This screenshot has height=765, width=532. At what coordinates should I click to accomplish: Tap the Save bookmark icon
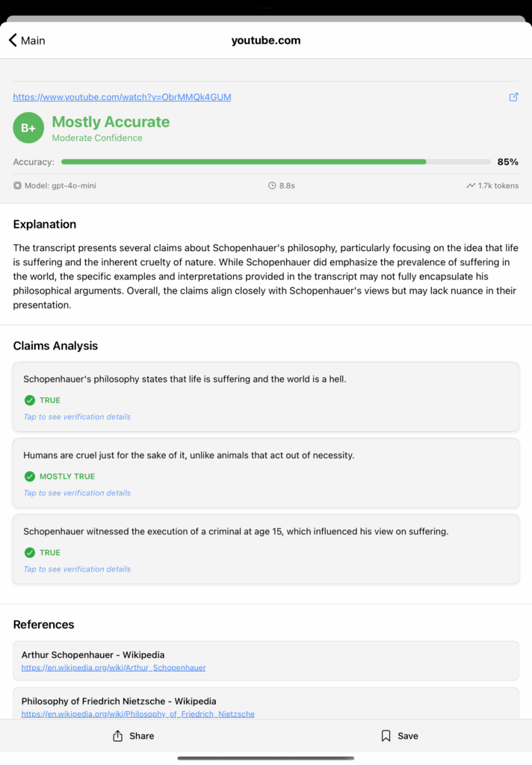[x=386, y=736]
